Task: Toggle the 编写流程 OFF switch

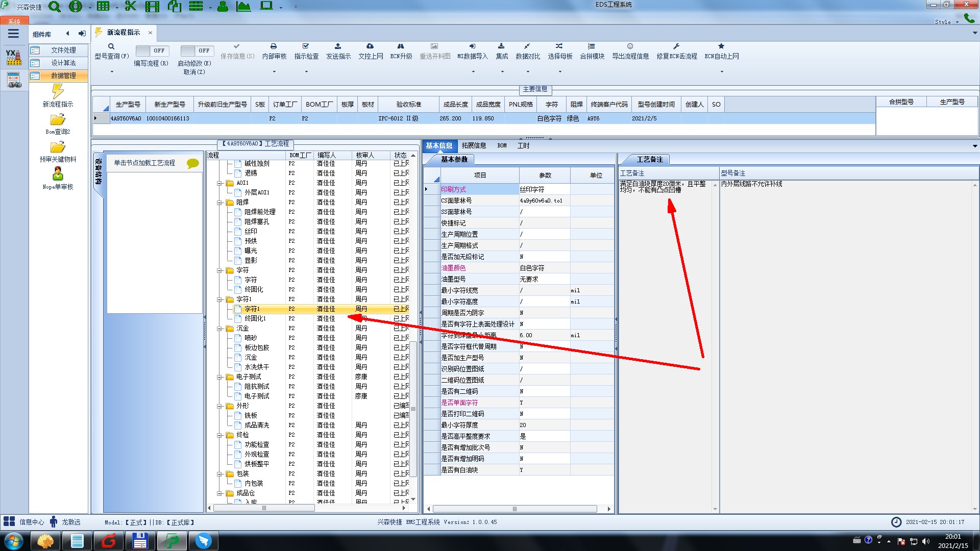Action: [x=151, y=51]
